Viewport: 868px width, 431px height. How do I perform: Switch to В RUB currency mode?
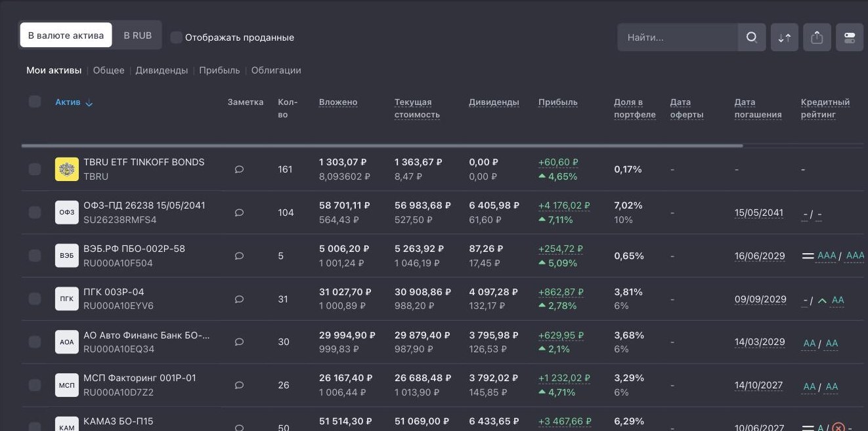pos(137,35)
